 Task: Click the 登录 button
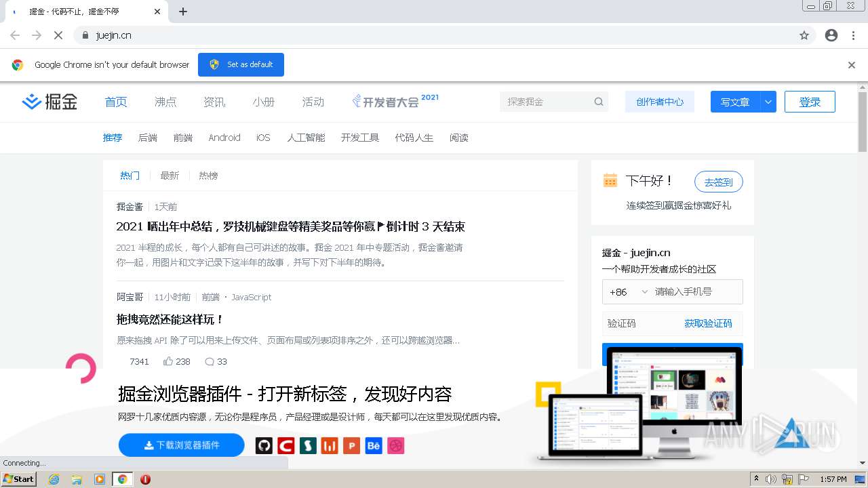pyautogui.click(x=810, y=102)
